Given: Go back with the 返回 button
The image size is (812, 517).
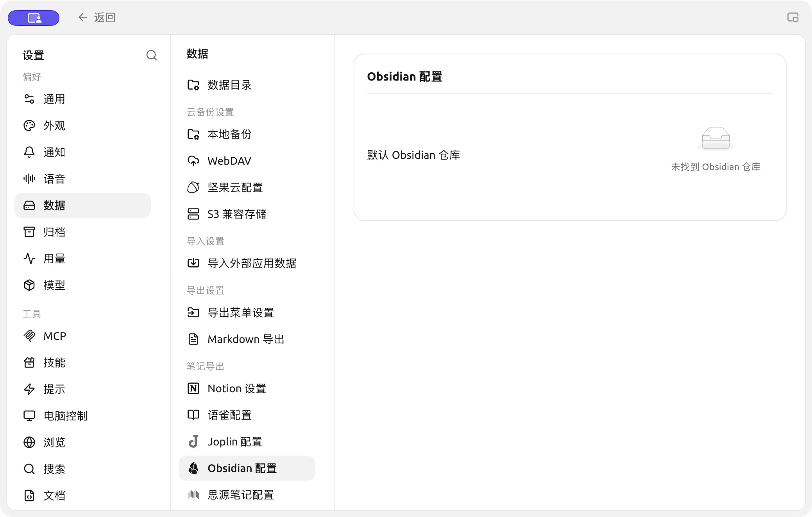Looking at the screenshot, I should [97, 17].
